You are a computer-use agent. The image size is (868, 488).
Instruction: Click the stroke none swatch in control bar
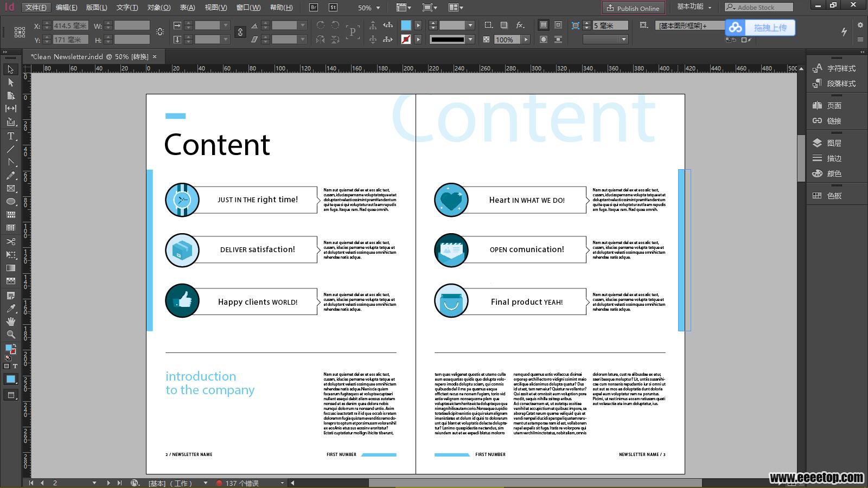(406, 39)
